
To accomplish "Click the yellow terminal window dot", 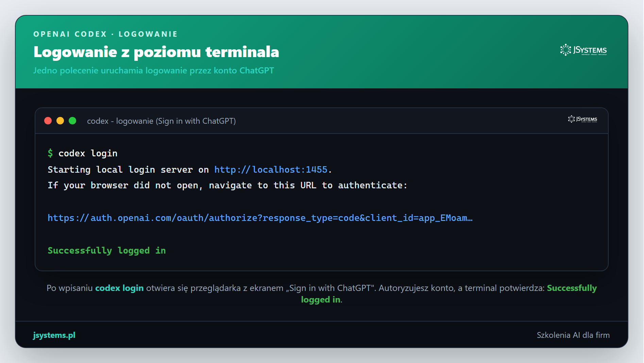I will (60, 121).
